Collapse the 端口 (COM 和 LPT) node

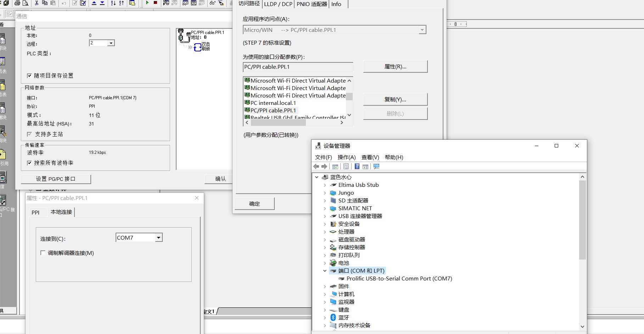coord(325,271)
